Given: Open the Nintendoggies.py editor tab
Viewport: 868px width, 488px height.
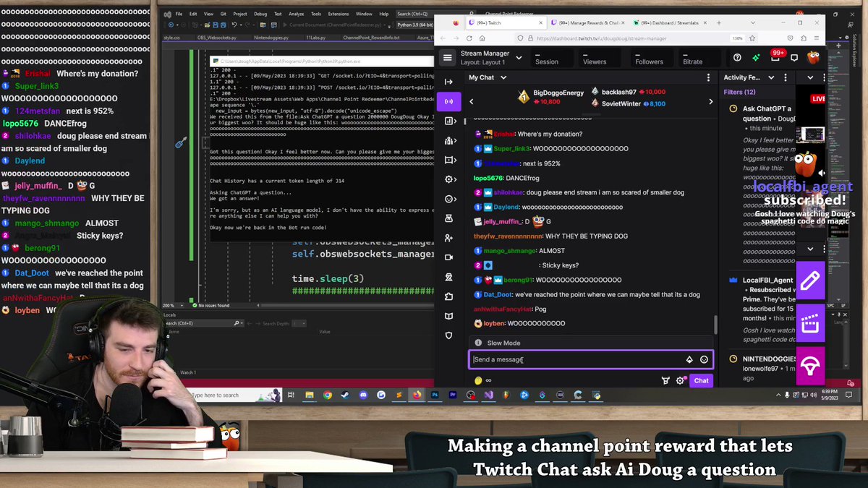Looking at the screenshot, I should (x=271, y=37).
